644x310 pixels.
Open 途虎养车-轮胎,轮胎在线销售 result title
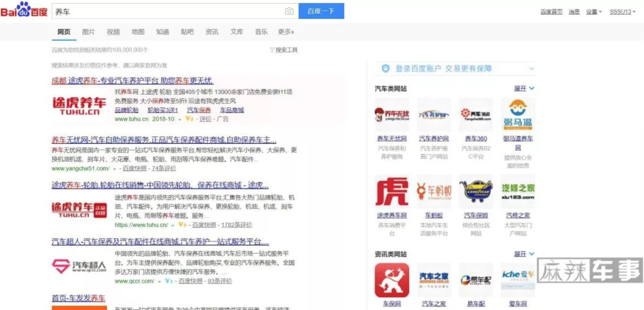[160, 186]
